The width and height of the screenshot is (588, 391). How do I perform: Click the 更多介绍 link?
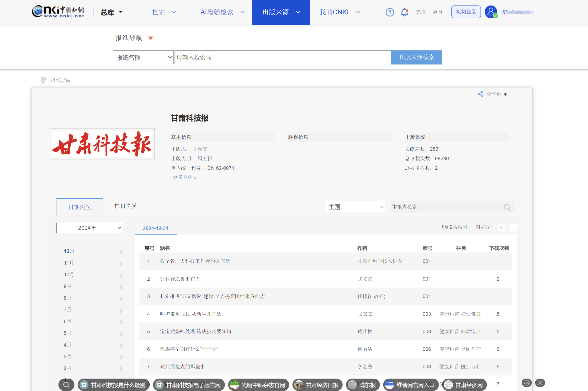pyautogui.click(x=185, y=177)
